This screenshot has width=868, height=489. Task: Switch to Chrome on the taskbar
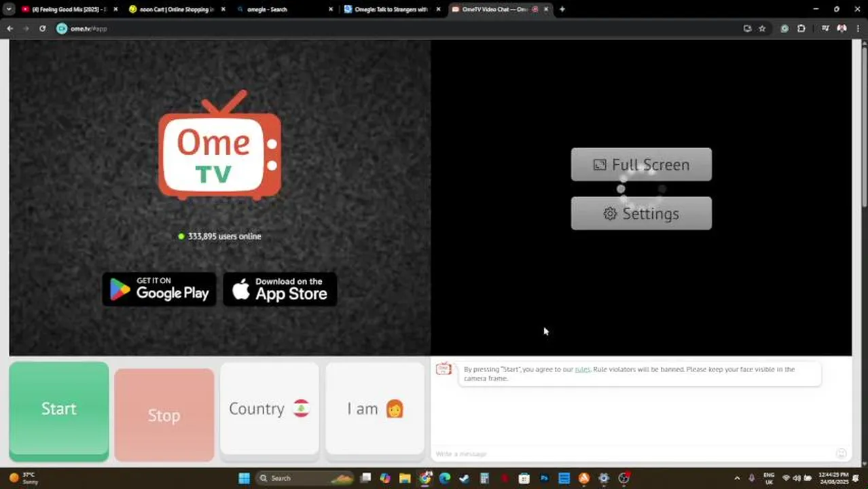(x=425, y=478)
